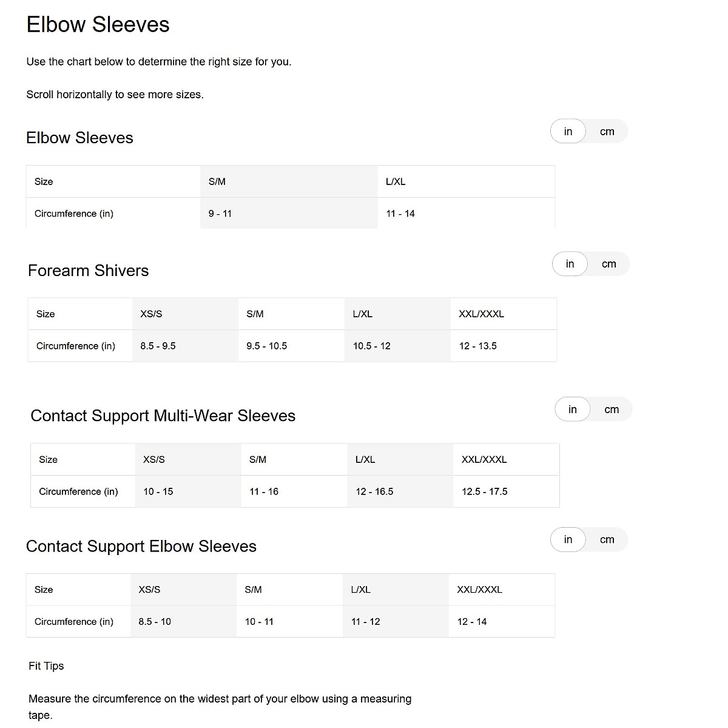This screenshot has height=728, width=728.
Task: Click the 12.5 - 17.5 circumference cell
Action: (x=484, y=491)
